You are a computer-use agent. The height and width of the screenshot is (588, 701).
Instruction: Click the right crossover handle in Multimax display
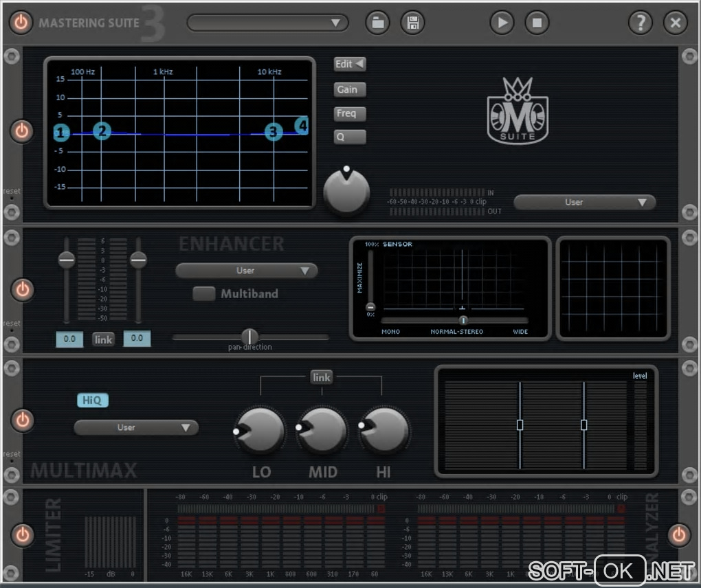coord(584,425)
